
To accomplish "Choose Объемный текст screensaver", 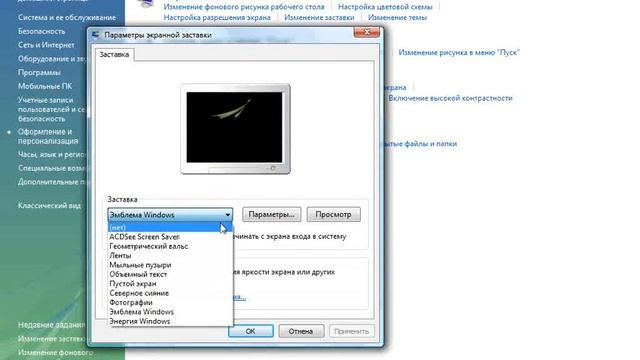I will tap(170, 274).
